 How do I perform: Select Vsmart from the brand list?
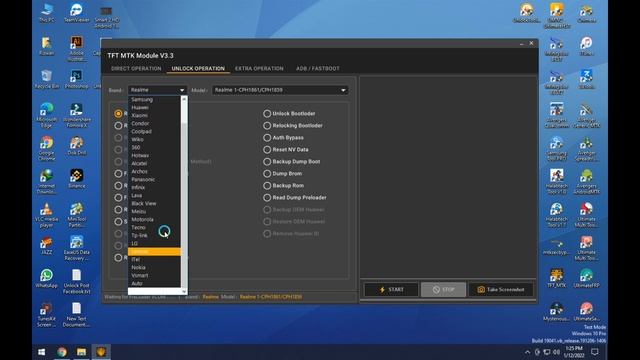[x=154, y=276]
